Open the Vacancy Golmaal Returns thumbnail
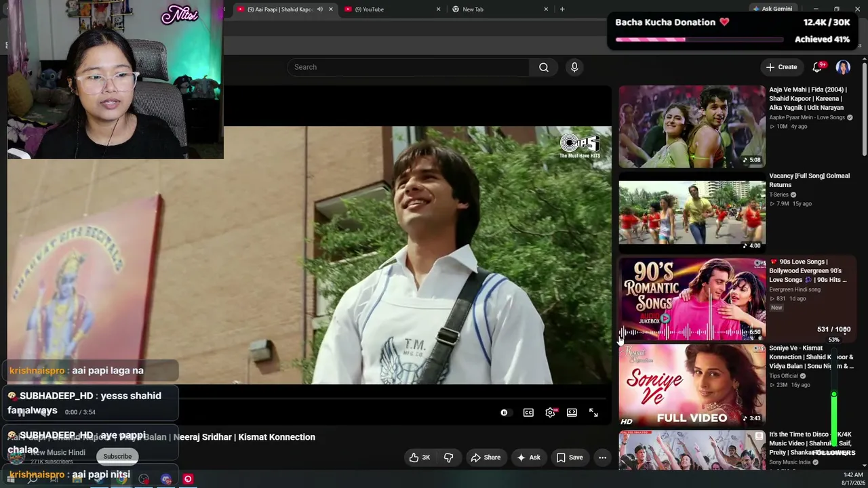The height and width of the screenshot is (488, 868). 692,213
